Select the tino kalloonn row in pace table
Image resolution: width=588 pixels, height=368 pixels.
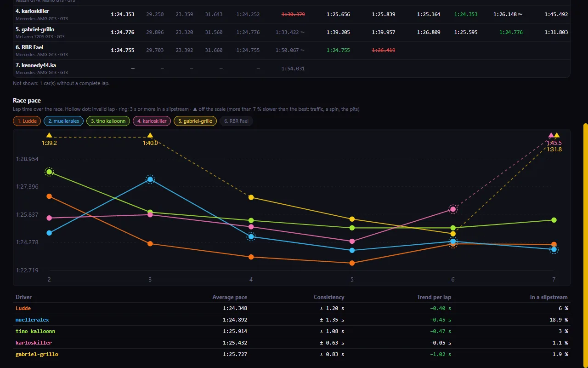pos(292,331)
